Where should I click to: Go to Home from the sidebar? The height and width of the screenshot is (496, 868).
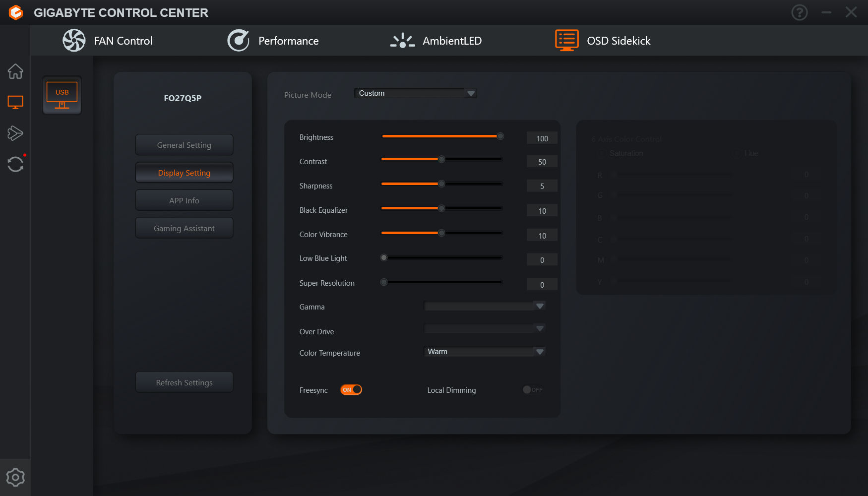[x=15, y=71]
